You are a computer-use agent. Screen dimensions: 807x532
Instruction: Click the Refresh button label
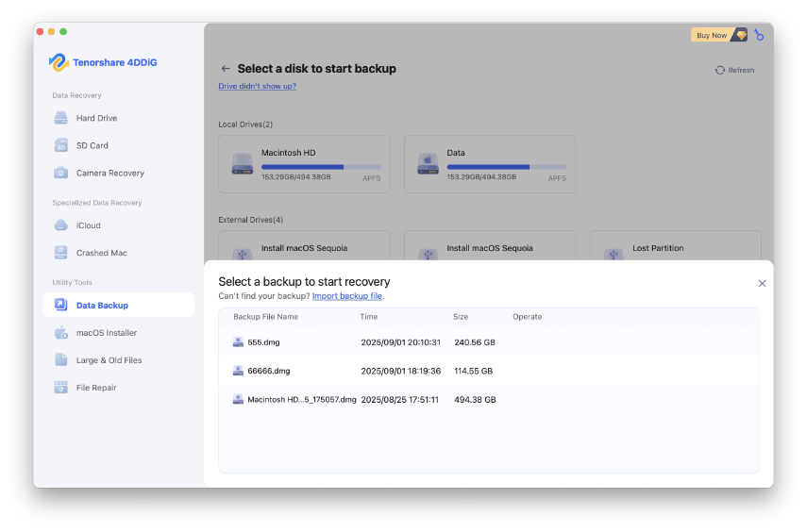[741, 70]
